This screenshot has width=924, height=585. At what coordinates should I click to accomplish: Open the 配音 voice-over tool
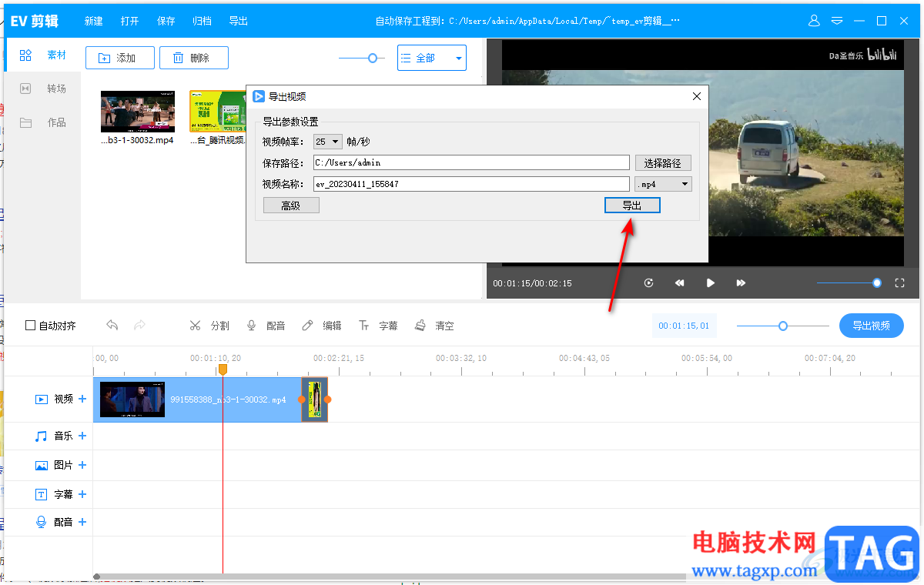point(266,326)
